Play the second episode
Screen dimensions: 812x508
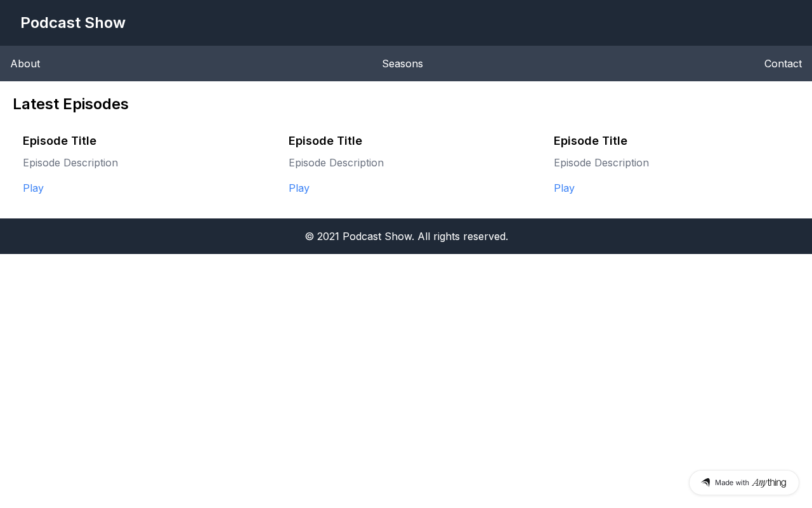coord(299,188)
